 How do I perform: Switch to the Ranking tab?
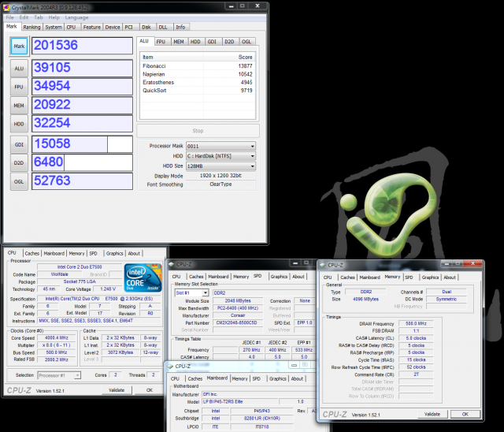click(31, 28)
